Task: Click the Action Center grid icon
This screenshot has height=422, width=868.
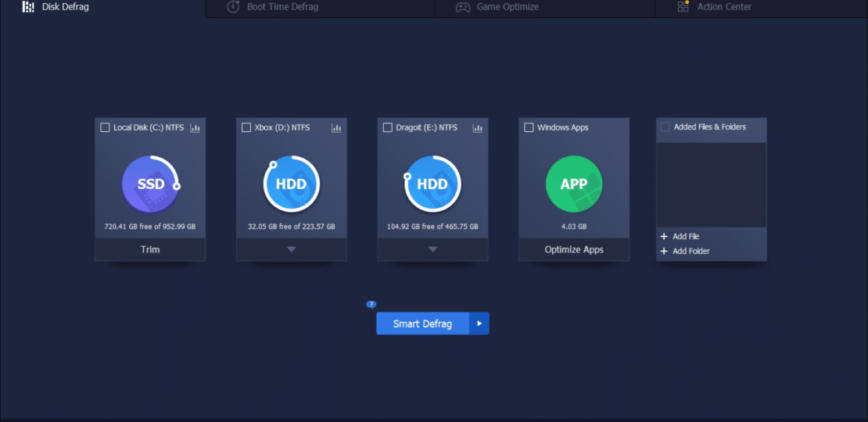Action: pyautogui.click(x=683, y=6)
